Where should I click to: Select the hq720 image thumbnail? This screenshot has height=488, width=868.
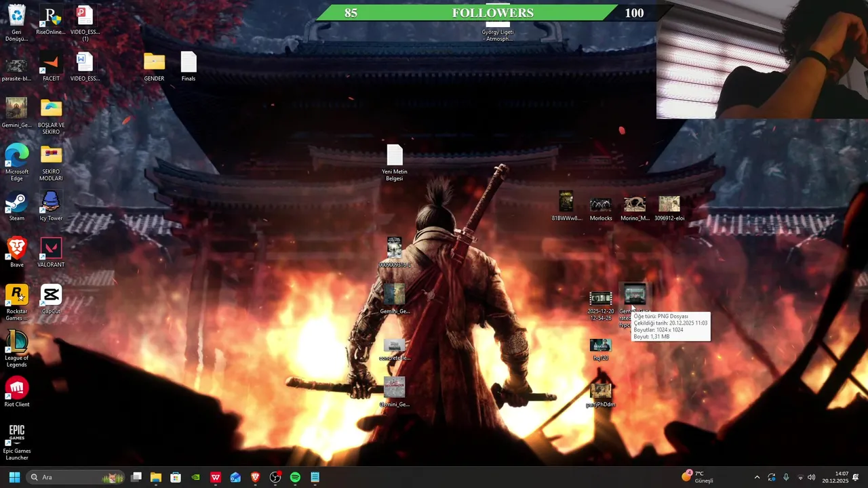click(600, 350)
